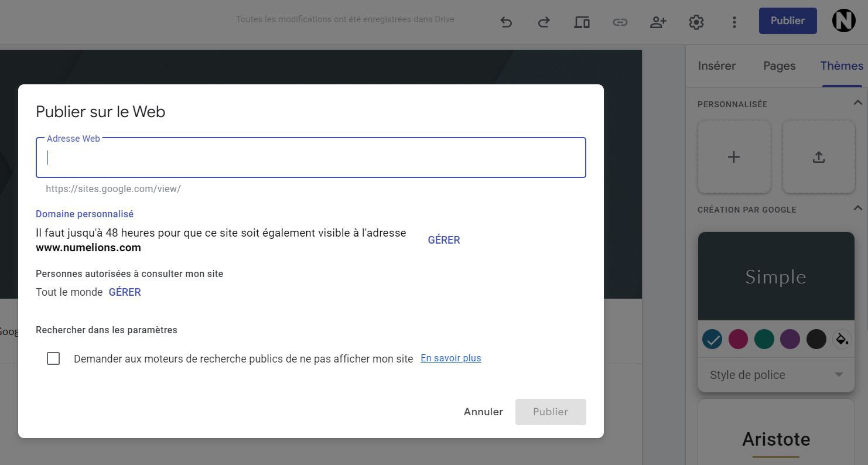The width and height of the screenshot is (868, 465).
Task: Import a theme with upload icon
Action: tap(819, 157)
